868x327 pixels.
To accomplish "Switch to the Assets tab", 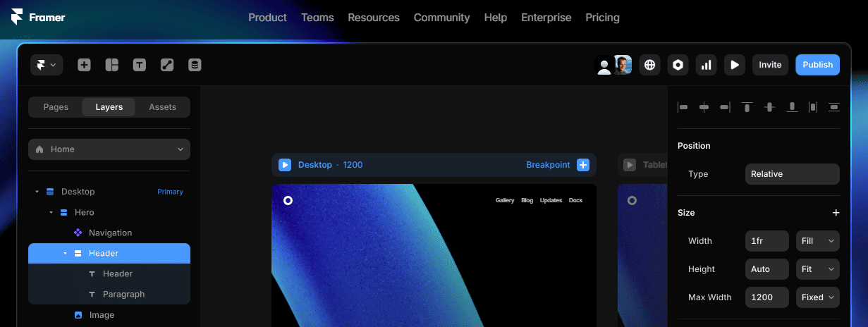I will pyautogui.click(x=162, y=107).
